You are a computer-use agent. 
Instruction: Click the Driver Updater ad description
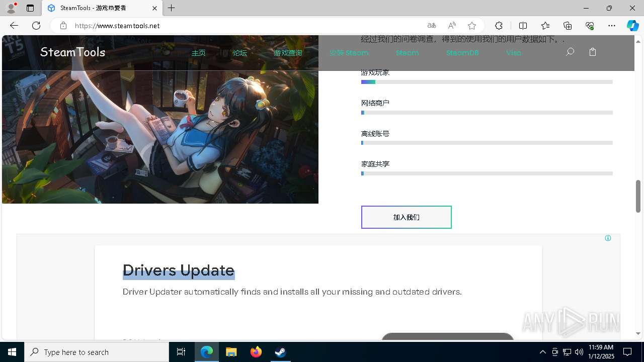point(292,292)
